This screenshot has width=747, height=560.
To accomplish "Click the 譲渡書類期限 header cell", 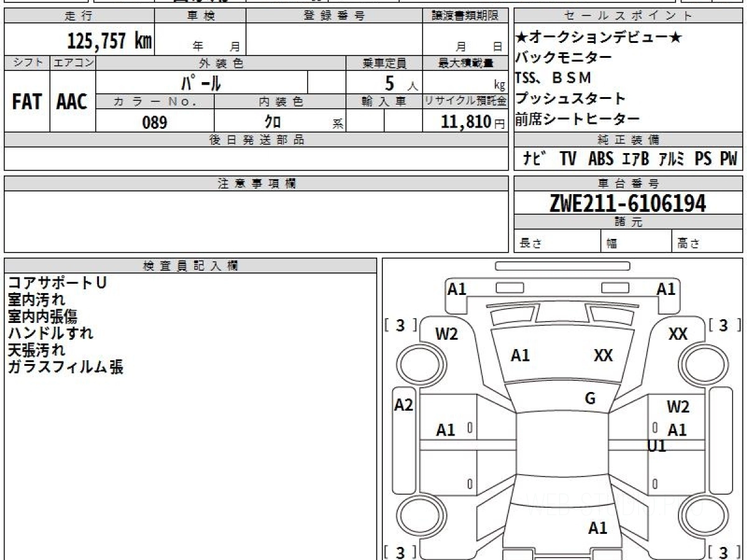I will [465, 16].
